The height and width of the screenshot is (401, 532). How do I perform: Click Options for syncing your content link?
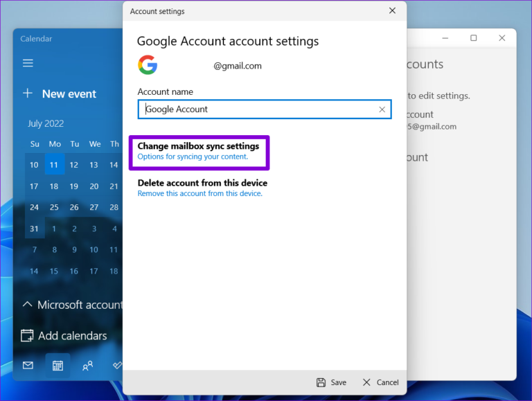pyautogui.click(x=193, y=157)
